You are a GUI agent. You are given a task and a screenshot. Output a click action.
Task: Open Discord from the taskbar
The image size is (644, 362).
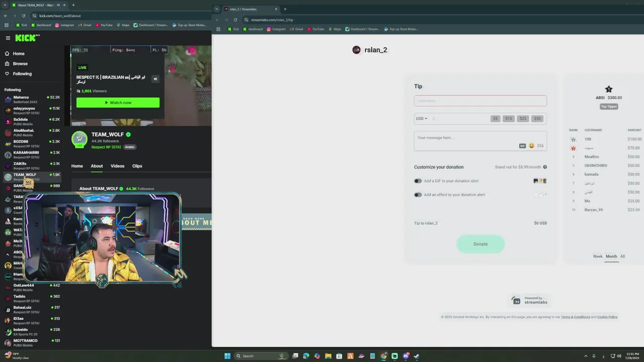pyautogui.click(x=406, y=356)
